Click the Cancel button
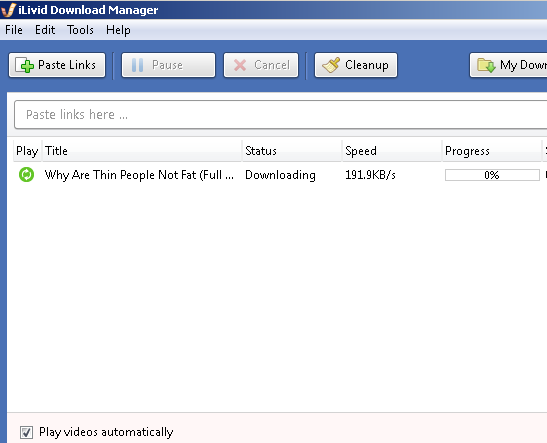The height and width of the screenshot is (443, 547). [x=261, y=65]
